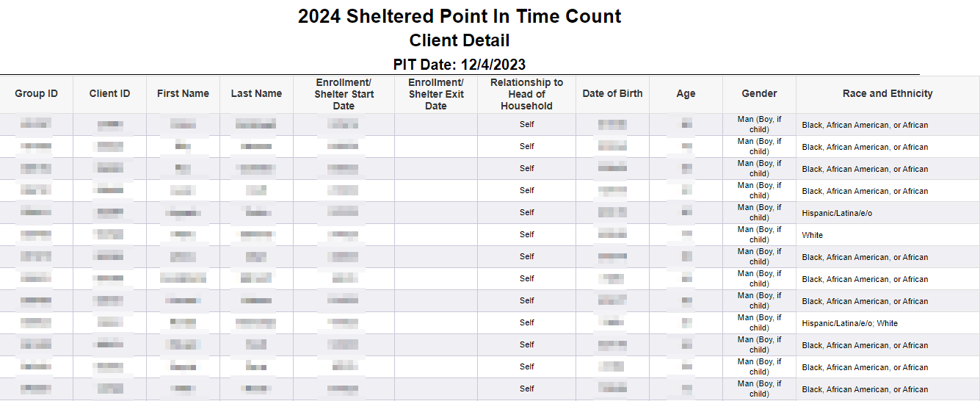Select the Hispanic/Latina/e/o; White race cell
This screenshot has height=401, width=980.
888,323
